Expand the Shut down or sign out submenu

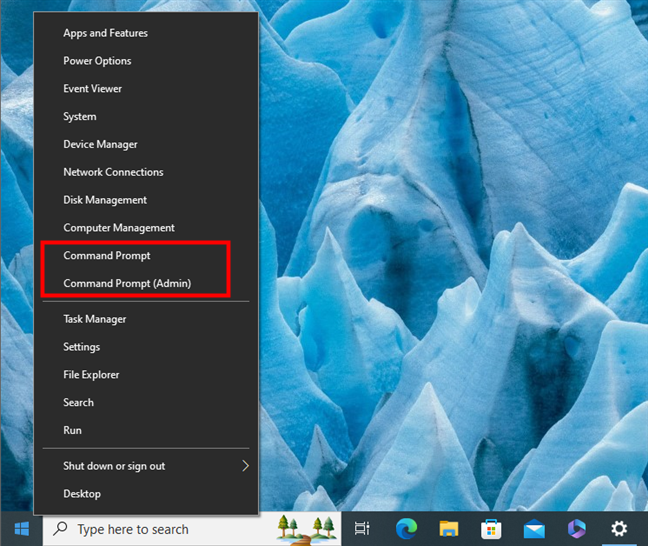point(146,466)
